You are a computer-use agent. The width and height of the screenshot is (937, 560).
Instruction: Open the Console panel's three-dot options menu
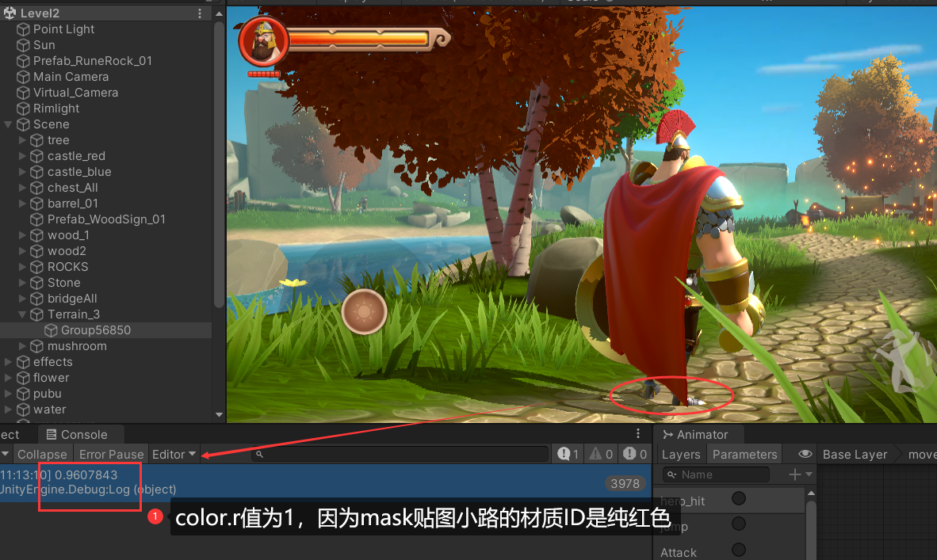(638, 432)
